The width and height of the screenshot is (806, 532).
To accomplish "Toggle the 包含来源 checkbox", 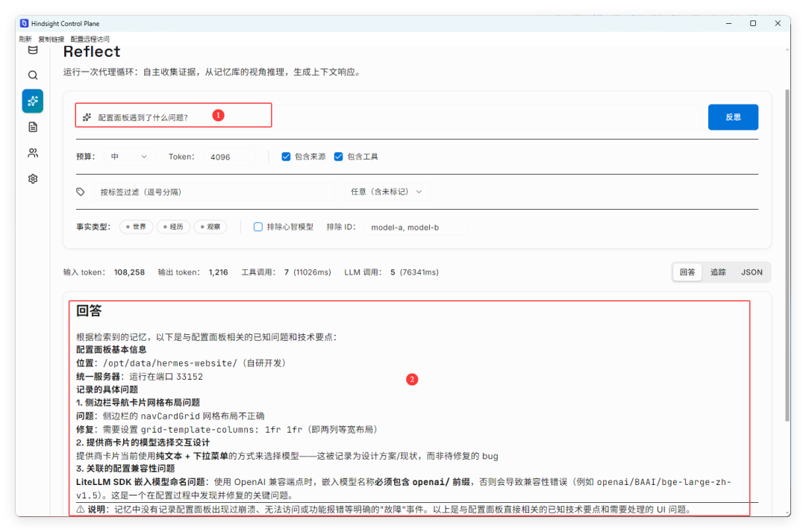I will [286, 157].
